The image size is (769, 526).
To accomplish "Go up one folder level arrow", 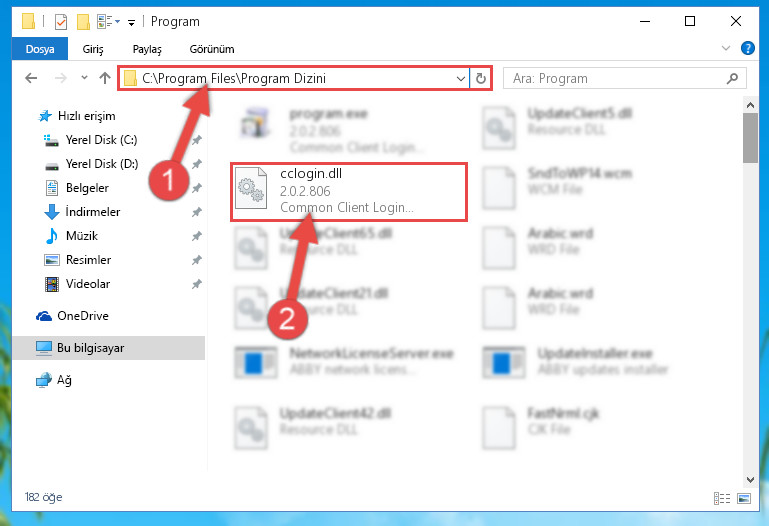I will 104,78.
